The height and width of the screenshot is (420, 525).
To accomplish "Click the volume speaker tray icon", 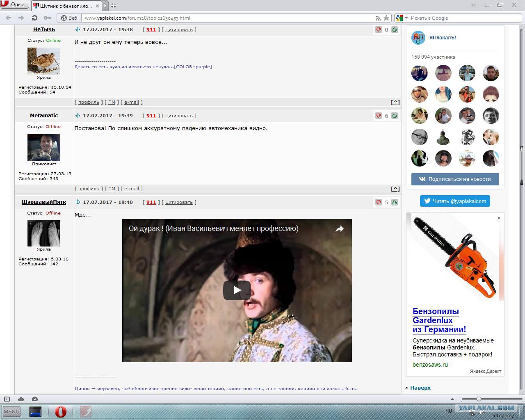I will coord(482,412).
